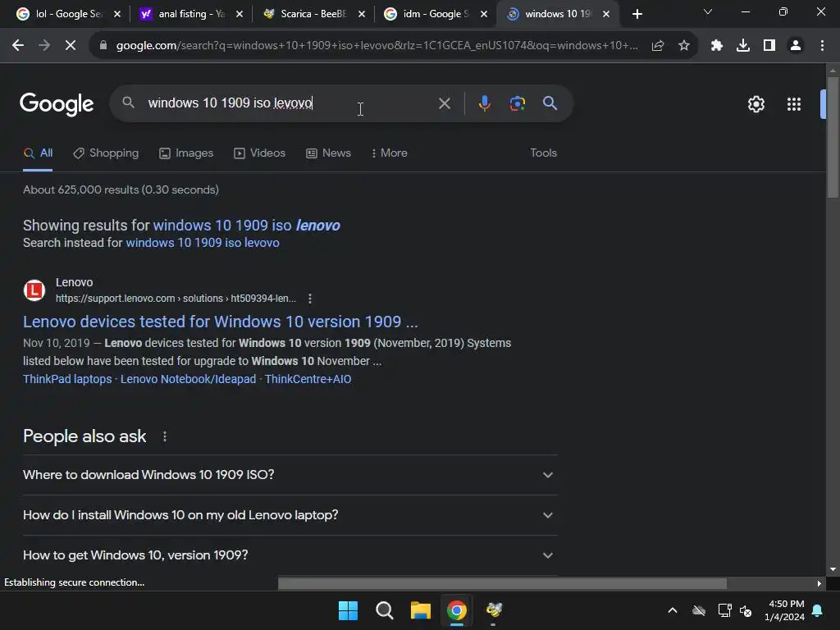Open ThinkCentre+AIO sitelink
840x630 pixels.
[x=308, y=379]
